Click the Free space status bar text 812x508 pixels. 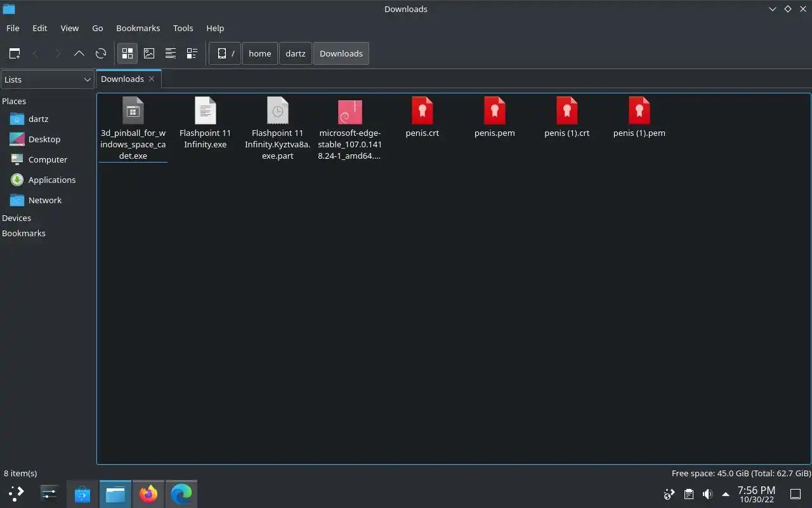741,473
